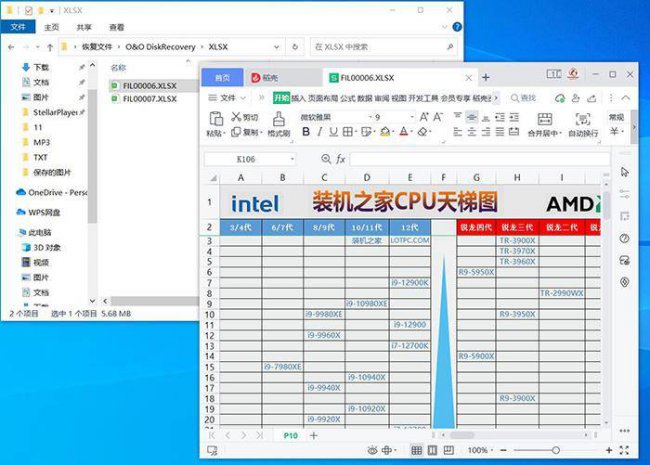Image resolution: width=650 pixels, height=465 pixels.
Task: Decrease font size with smaller A
Action: click(x=438, y=117)
